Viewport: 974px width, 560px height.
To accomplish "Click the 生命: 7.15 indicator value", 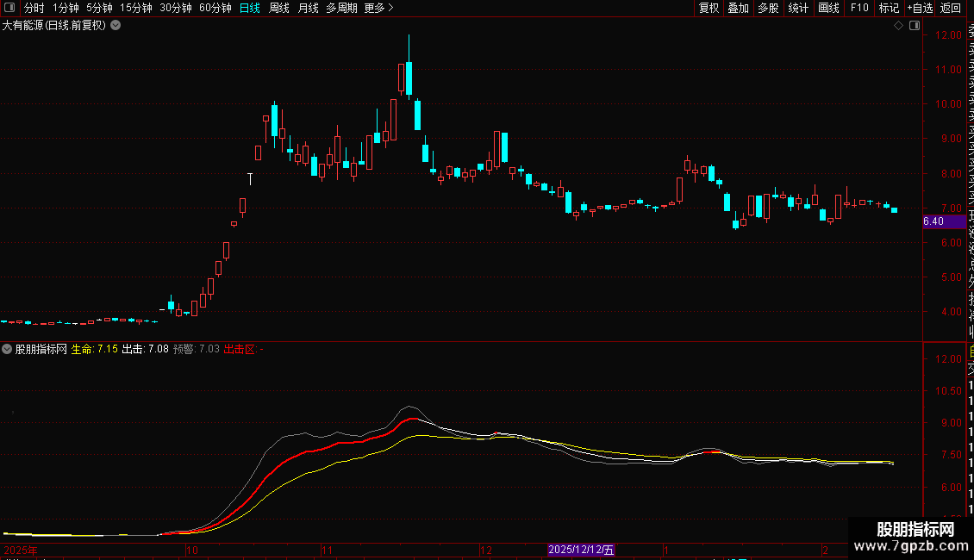I will [x=95, y=349].
